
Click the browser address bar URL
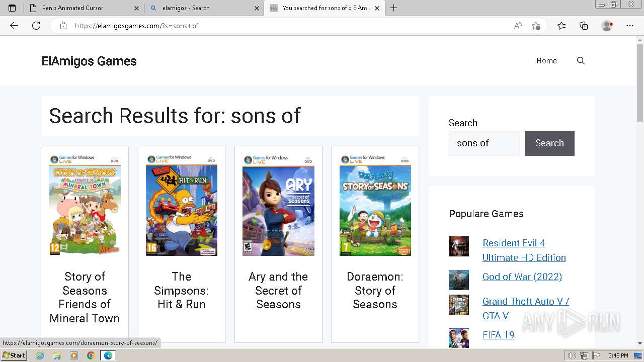coord(137,26)
